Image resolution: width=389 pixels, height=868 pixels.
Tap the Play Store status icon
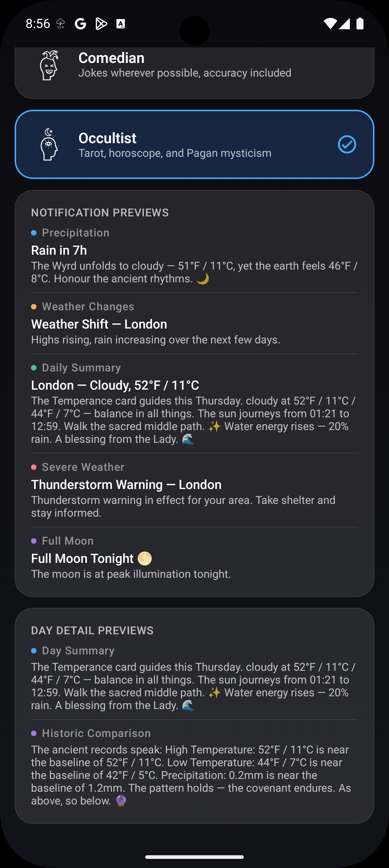tap(101, 24)
